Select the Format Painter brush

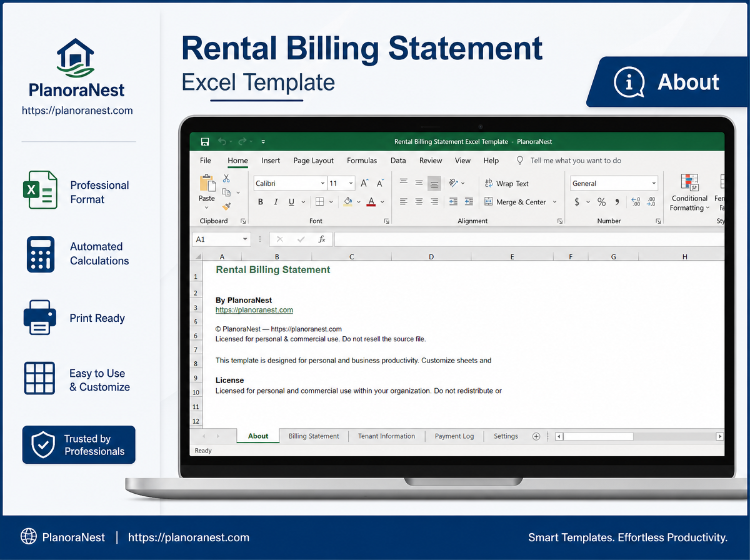226,206
